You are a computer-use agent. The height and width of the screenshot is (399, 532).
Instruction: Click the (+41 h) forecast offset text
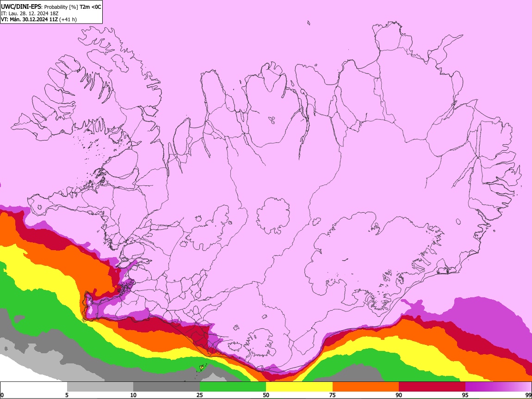[68, 19]
